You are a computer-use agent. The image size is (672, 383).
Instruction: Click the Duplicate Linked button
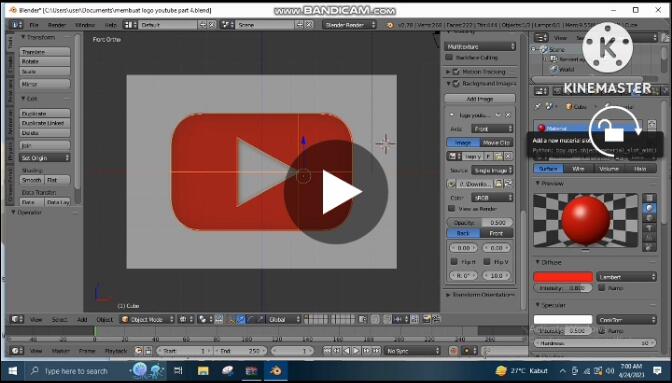45,123
